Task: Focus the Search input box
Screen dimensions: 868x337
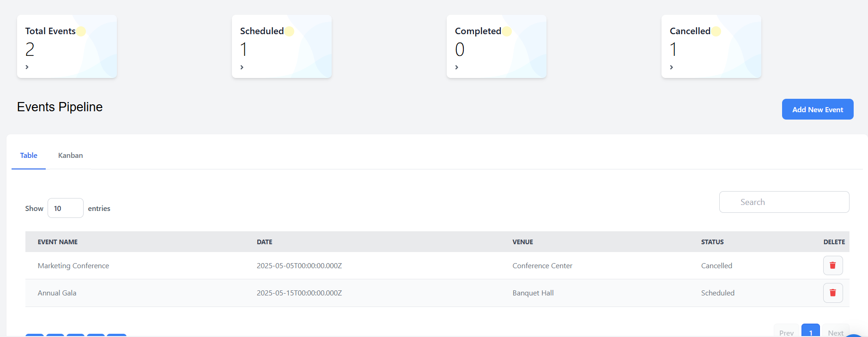Action: coord(784,202)
